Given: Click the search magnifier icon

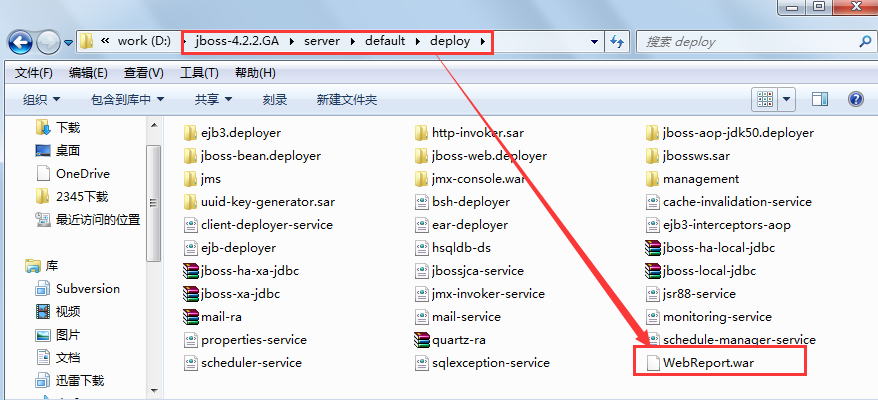Looking at the screenshot, I should tap(865, 41).
